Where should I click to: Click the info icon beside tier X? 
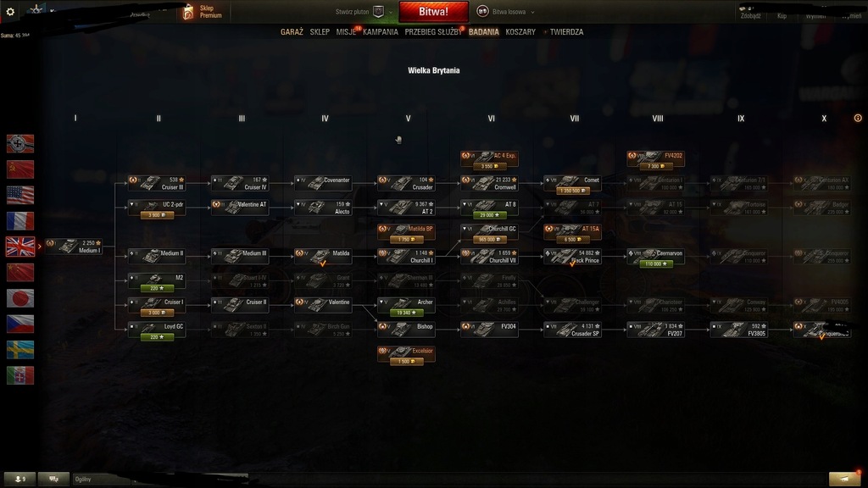pyautogui.click(x=858, y=118)
